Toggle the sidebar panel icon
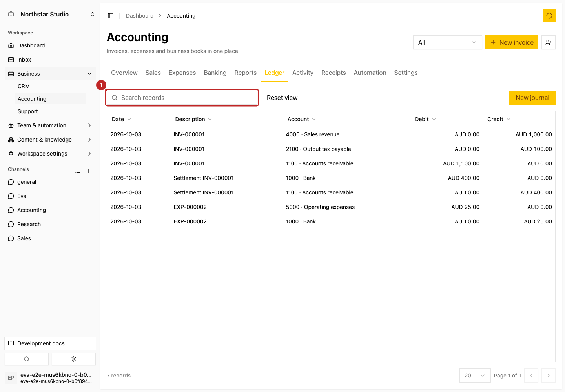 pyautogui.click(x=111, y=16)
